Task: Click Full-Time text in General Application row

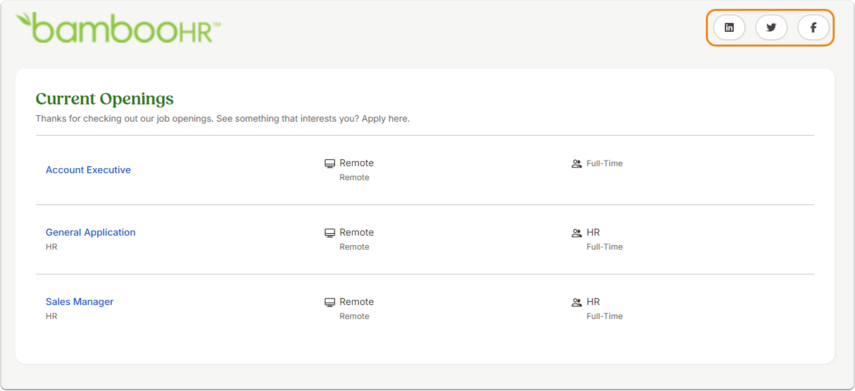Action: pos(605,247)
